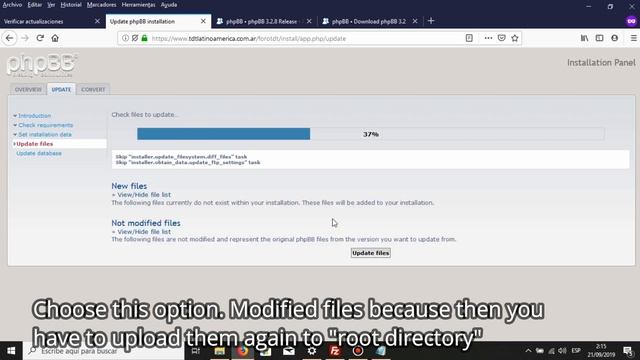The width and height of the screenshot is (640, 360).
Task: Open the Mail app in taskbar
Action: [289, 351]
